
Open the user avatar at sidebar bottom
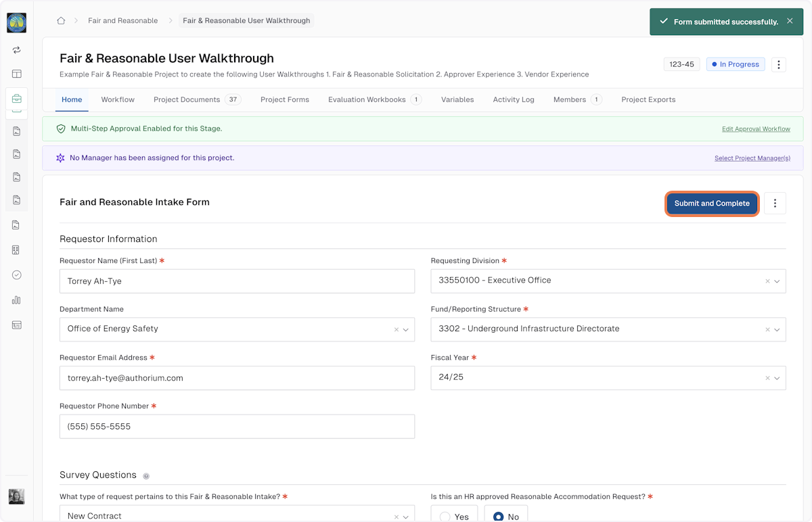[16, 496]
